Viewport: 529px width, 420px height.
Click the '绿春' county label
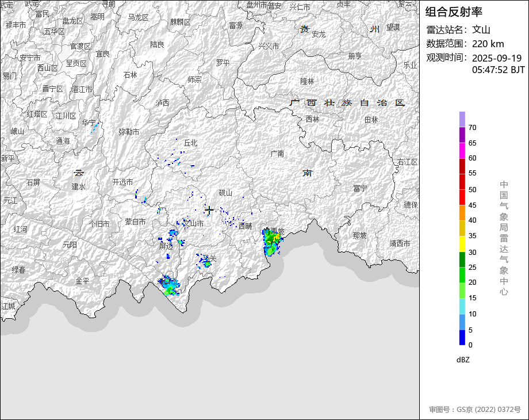coord(18,270)
